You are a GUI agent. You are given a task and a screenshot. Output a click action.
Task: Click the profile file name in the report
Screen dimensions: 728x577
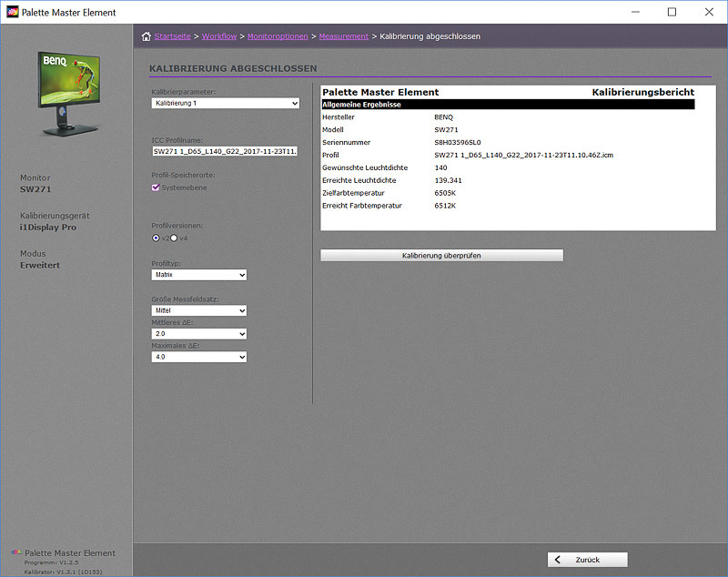pos(524,155)
